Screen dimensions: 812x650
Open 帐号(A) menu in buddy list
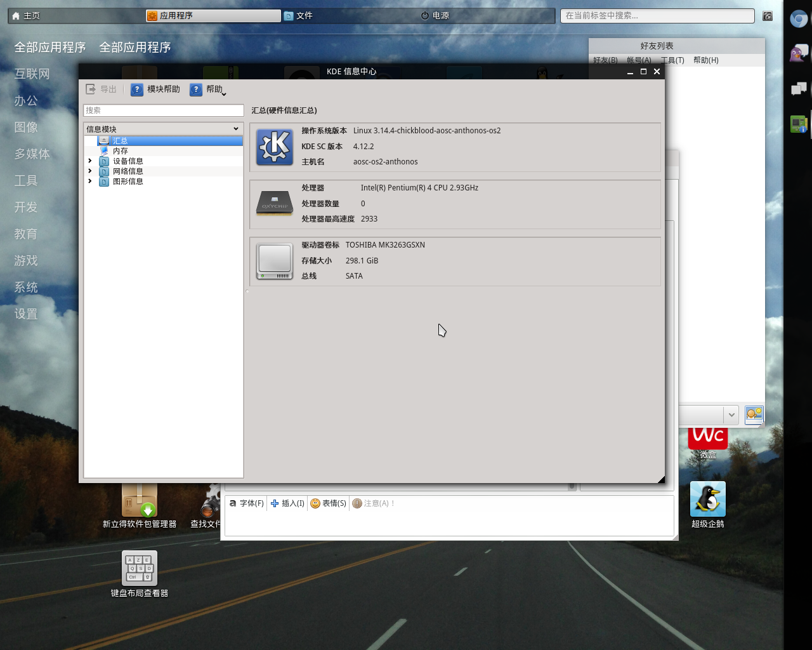(x=639, y=60)
